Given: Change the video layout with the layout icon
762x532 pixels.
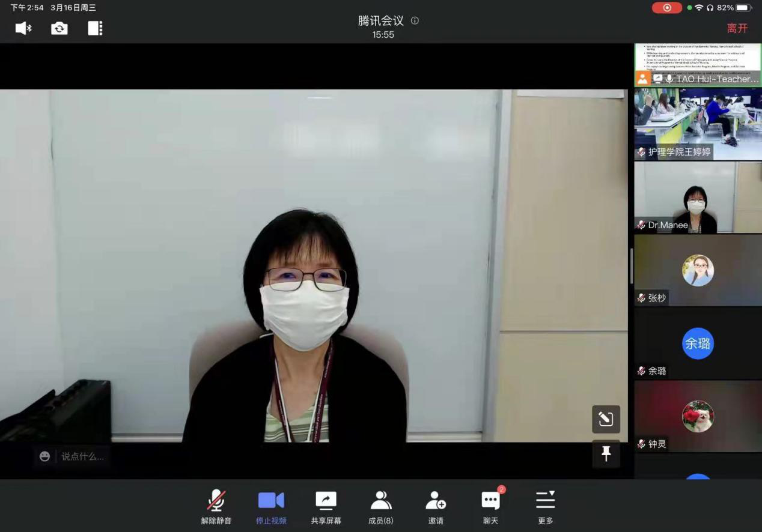Looking at the screenshot, I should click(x=95, y=28).
